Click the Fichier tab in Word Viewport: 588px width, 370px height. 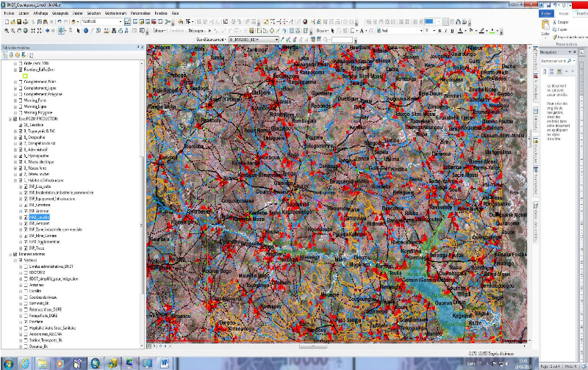click(545, 13)
